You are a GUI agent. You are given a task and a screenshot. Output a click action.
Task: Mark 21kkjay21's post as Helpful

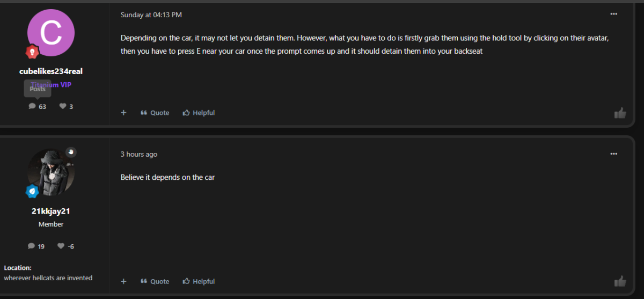[199, 281]
